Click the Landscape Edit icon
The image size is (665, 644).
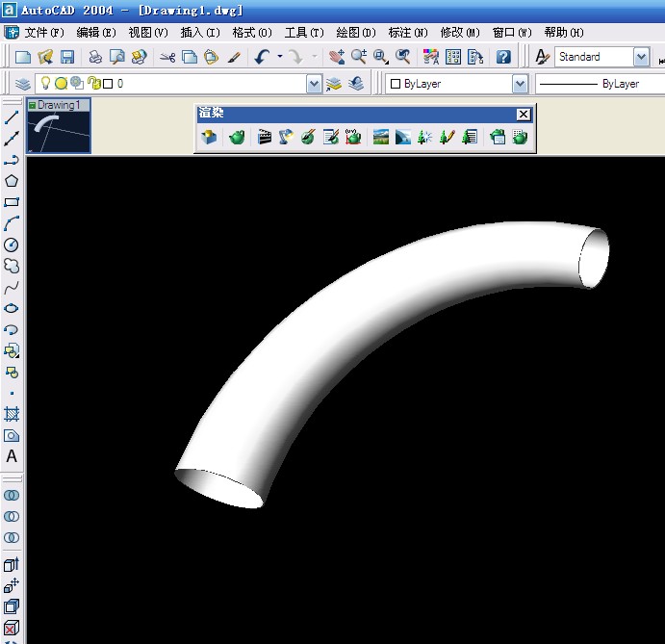click(x=447, y=137)
